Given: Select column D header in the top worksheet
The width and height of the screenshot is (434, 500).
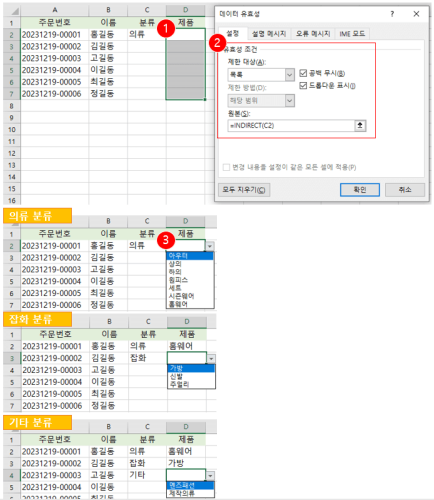Looking at the screenshot, I should pos(186,10).
